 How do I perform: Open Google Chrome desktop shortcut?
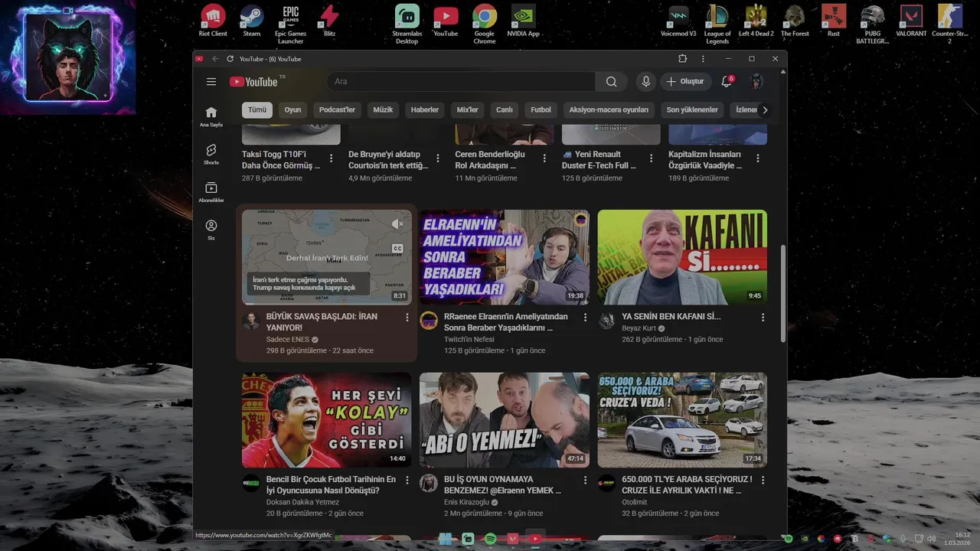tap(484, 24)
